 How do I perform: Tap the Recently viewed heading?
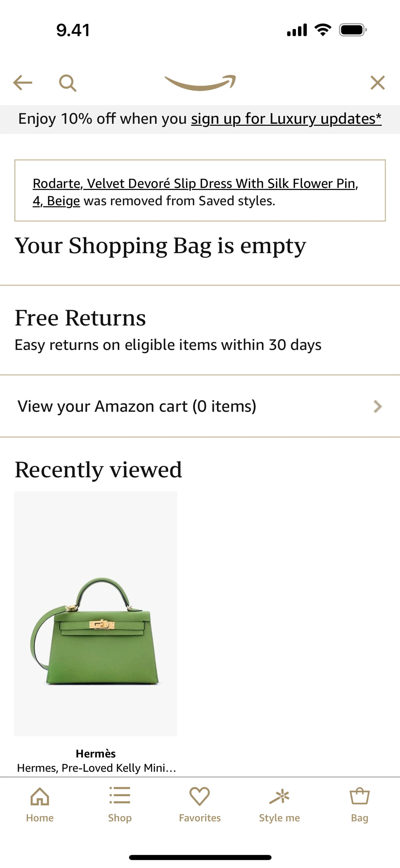98,470
